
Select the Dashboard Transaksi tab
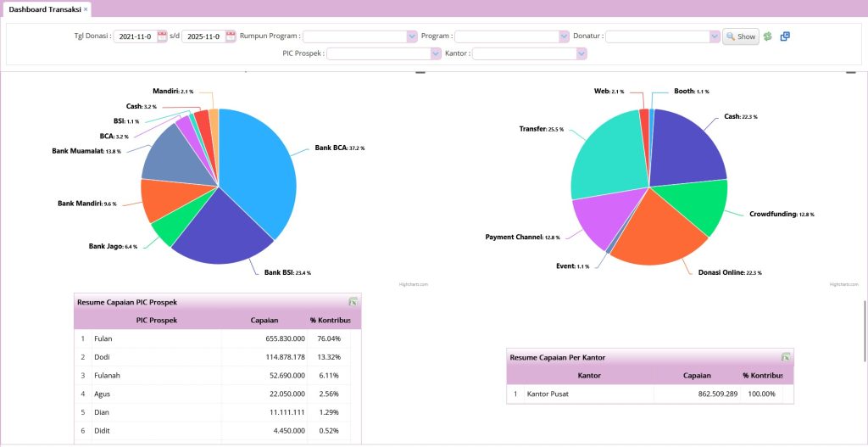pyautogui.click(x=45, y=8)
